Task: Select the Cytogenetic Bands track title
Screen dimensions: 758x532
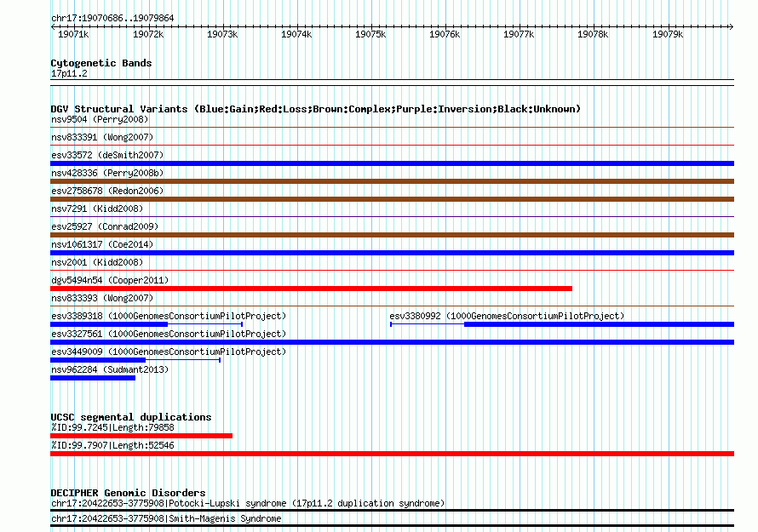Action: (x=101, y=63)
